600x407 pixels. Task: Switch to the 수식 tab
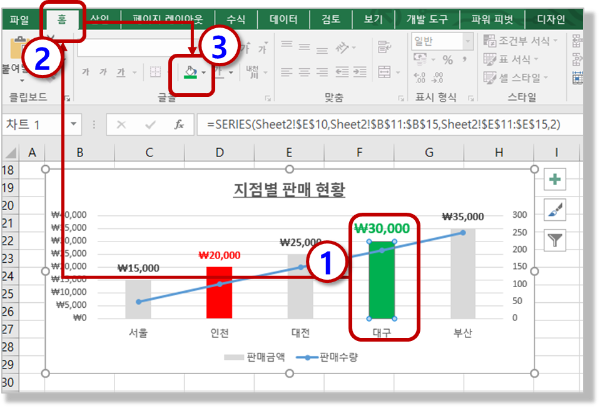click(236, 19)
